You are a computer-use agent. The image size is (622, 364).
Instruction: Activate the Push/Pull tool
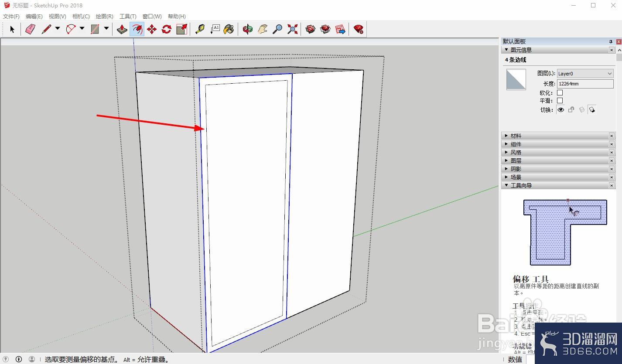coord(122,29)
